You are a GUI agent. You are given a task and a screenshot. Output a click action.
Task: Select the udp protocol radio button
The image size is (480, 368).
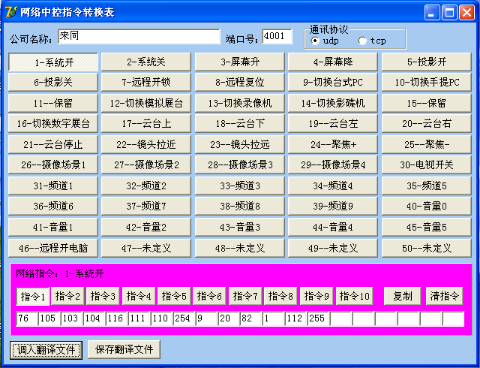pos(315,40)
